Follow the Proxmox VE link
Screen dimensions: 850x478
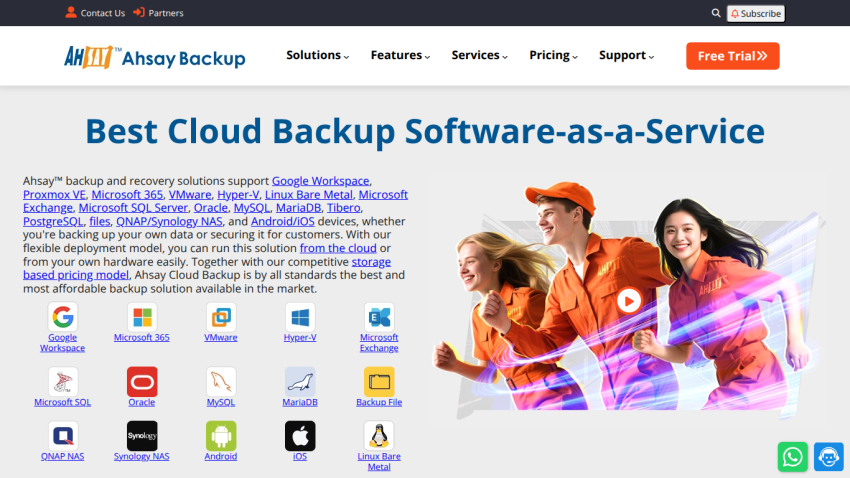pyautogui.click(x=54, y=195)
